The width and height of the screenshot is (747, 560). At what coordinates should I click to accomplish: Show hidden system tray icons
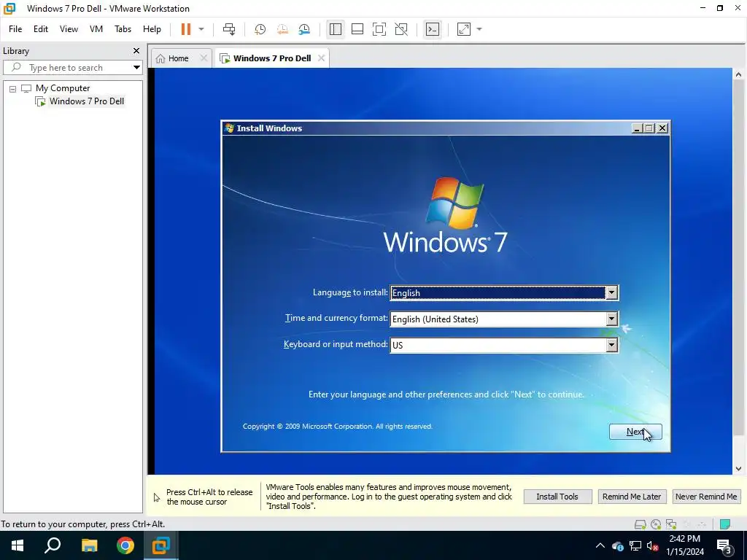(600, 545)
